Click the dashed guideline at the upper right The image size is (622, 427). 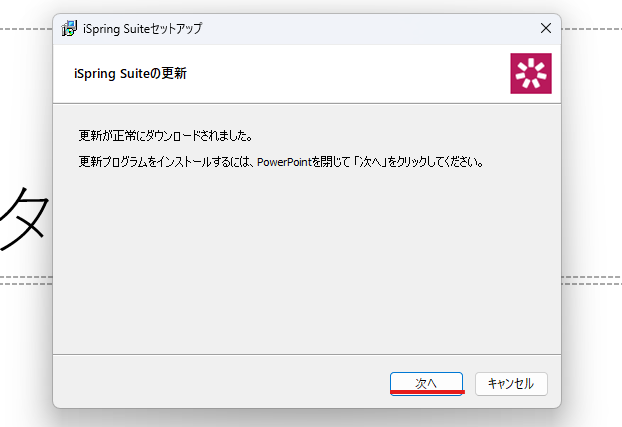591,29
